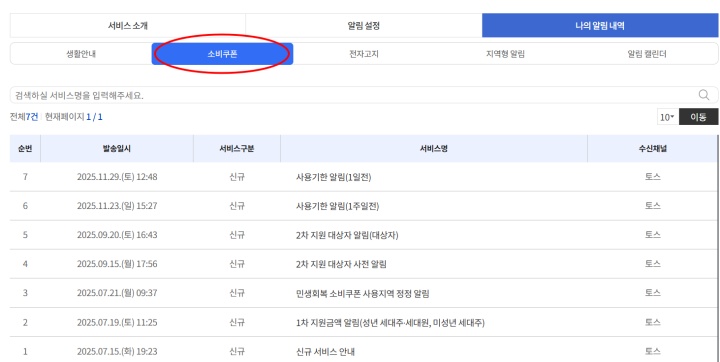Viewport: 720px width, 362px height.
Task: Click the date 2025.07.21.(월) 09:37
Action: point(117,293)
